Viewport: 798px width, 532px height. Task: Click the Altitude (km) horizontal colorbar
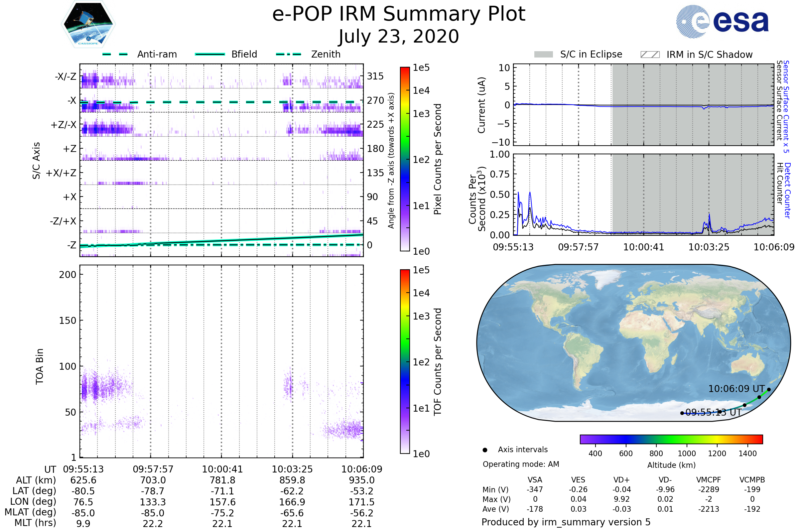pos(671,439)
